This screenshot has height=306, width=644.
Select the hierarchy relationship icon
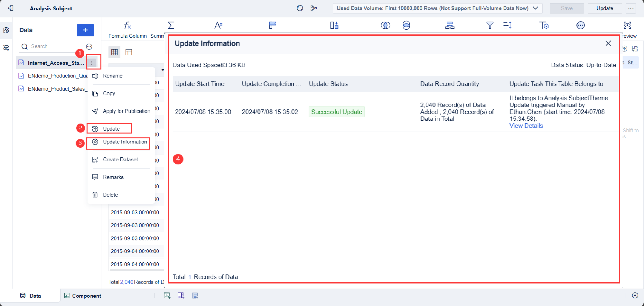450,25
